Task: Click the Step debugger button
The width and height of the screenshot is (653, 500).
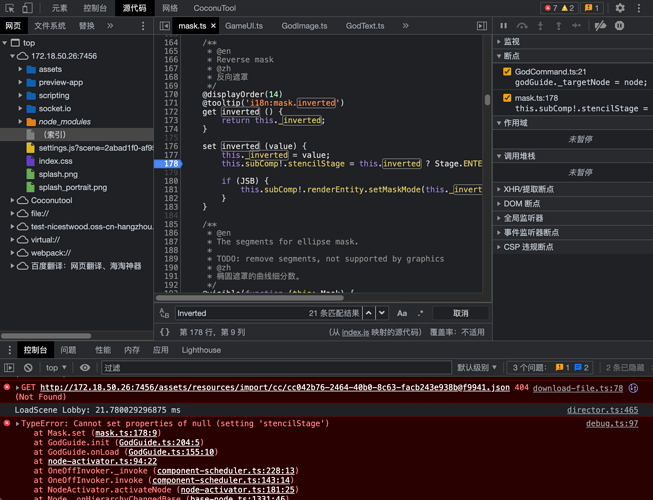Action: click(x=576, y=26)
